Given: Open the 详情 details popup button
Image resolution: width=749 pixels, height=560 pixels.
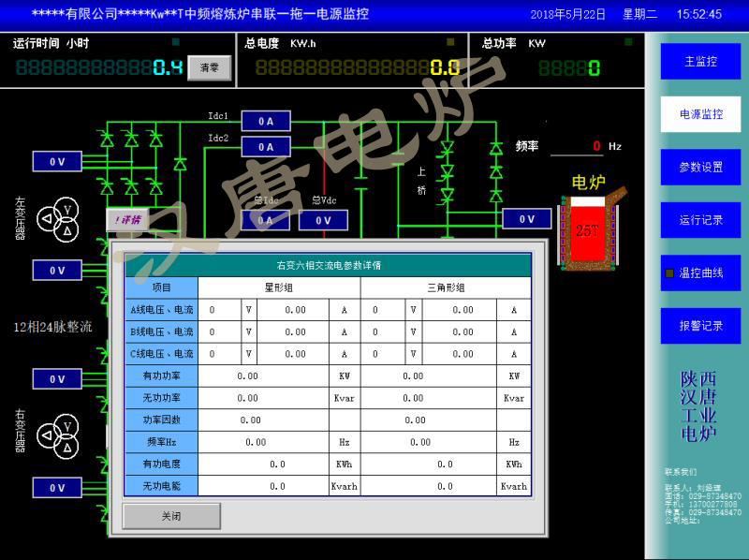Looking at the screenshot, I should pos(126,220).
